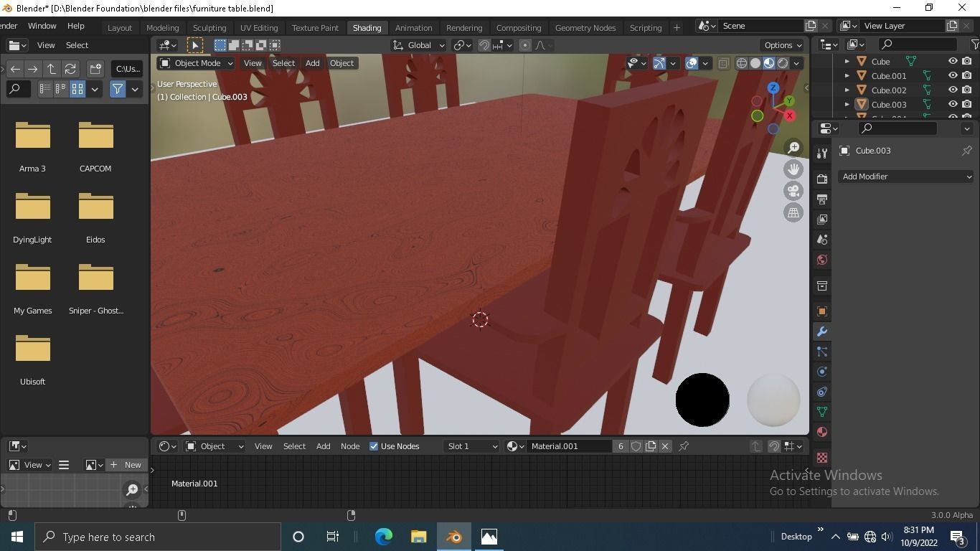Open node editor Object shader type dropdown
980x551 pixels.
tap(215, 446)
